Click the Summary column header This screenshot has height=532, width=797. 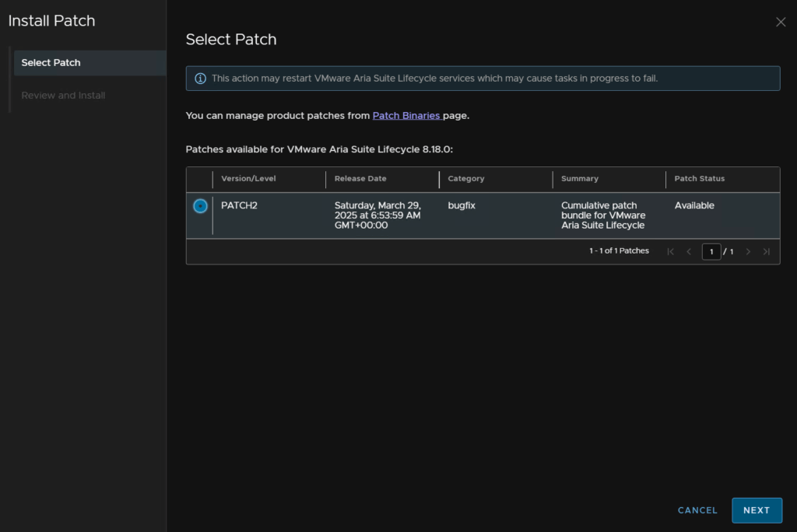pyautogui.click(x=579, y=178)
